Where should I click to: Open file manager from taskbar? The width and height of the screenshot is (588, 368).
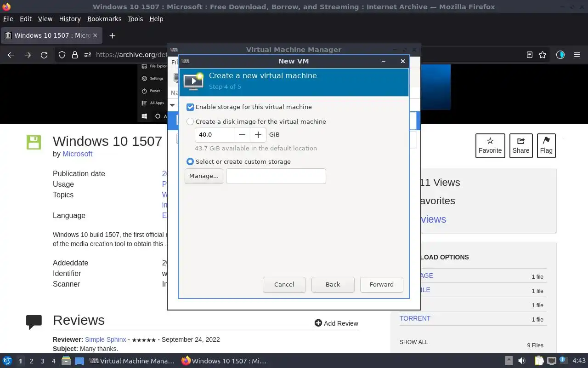[x=66, y=361]
